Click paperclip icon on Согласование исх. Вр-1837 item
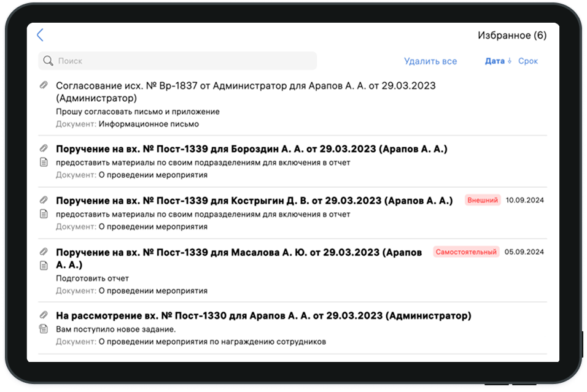The height and width of the screenshot is (392, 587). click(44, 85)
